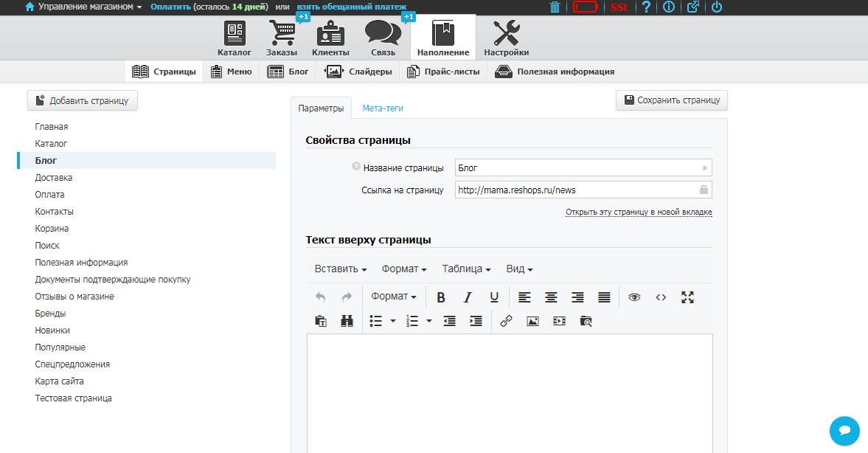Click the info circle icon
868x453 pixels.
click(669, 7)
